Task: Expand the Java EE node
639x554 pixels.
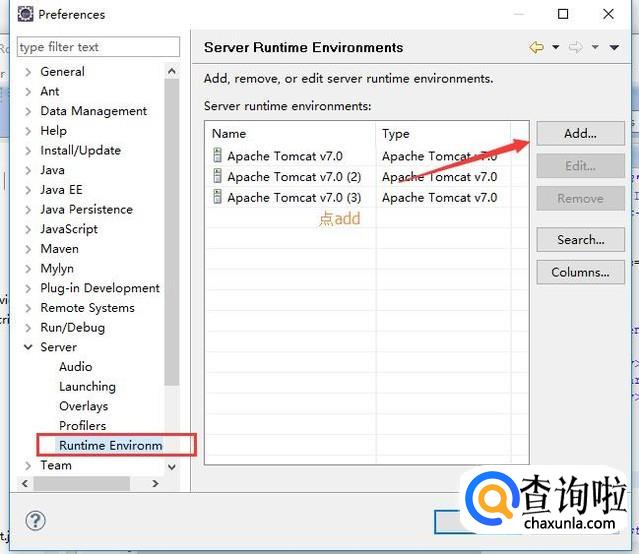Action: point(28,190)
